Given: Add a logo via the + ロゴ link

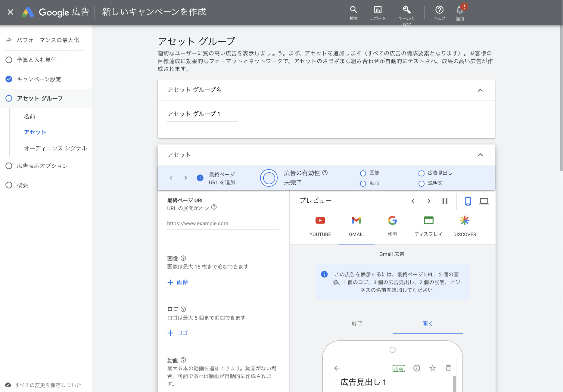Looking at the screenshot, I should (178, 333).
